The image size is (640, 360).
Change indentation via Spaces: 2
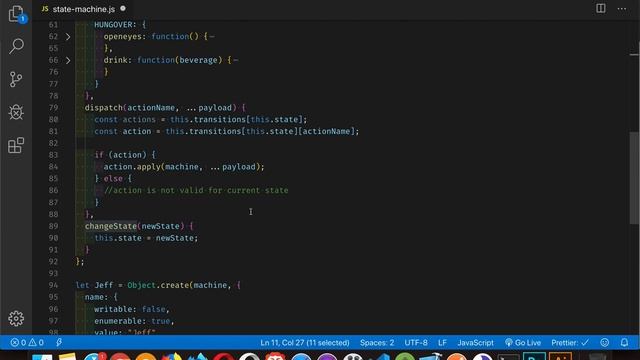tap(377, 342)
